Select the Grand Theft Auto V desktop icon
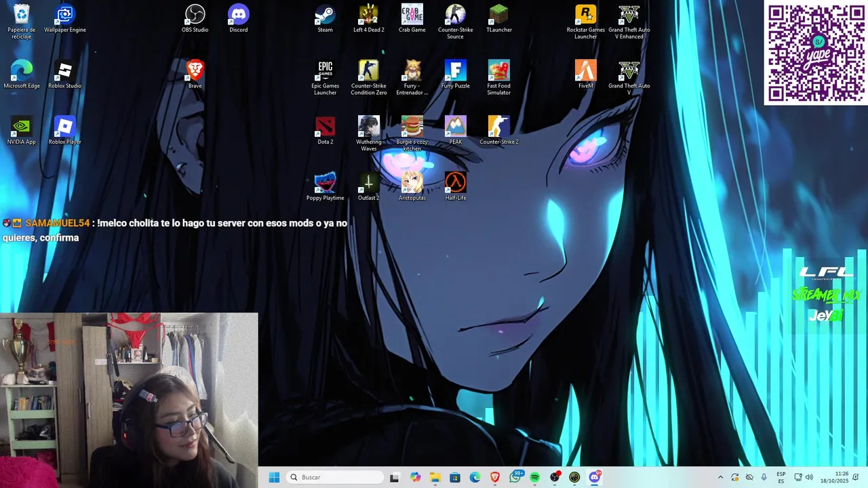The image size is (868, 488). (629, 78)
